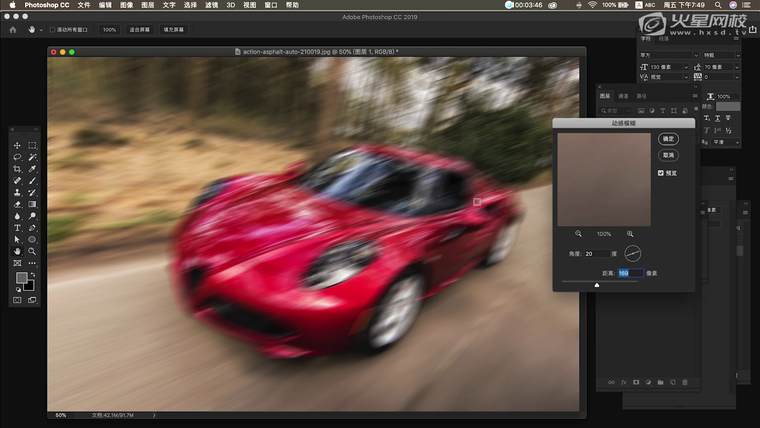Click 确定 in the motion blur dialog
The width and height of the screenshot is (760, 428).
point(668,139)
